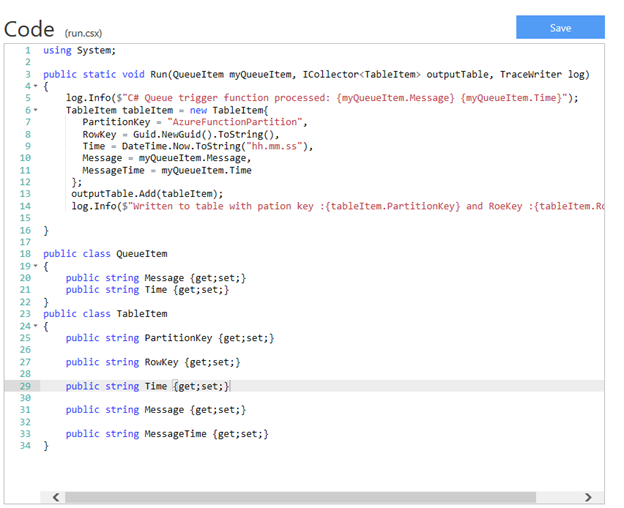Click the horizontal scrollbar right arrow

(x=588, y=497)
